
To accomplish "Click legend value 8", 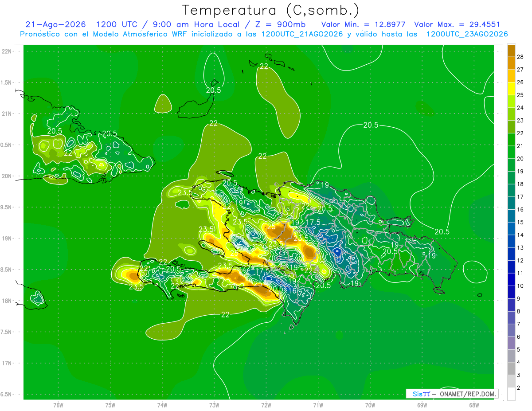I will (519, 312).
